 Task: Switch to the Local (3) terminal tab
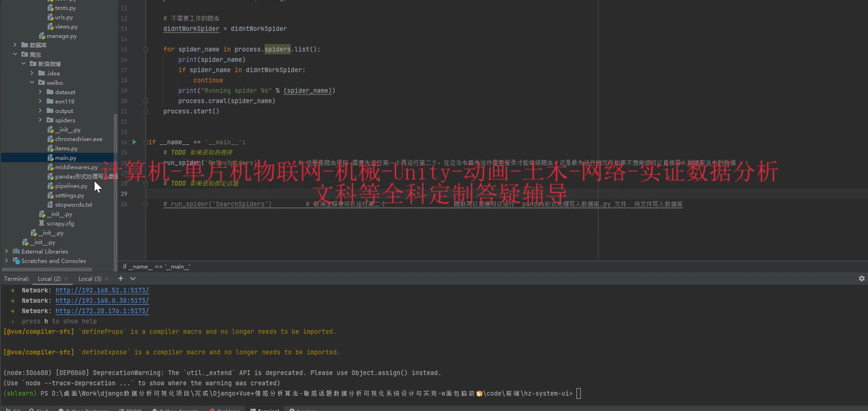[90, 279]
